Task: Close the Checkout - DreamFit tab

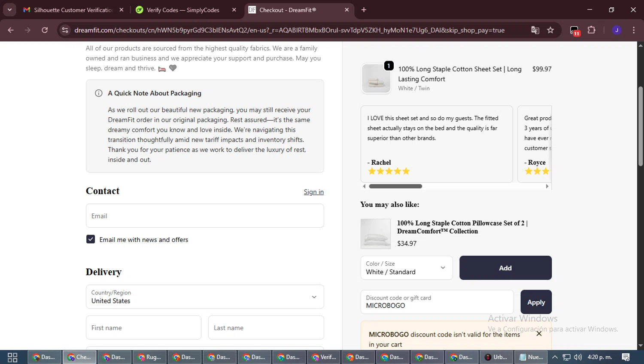Action: pyautogui.click(x=347, y=10)
